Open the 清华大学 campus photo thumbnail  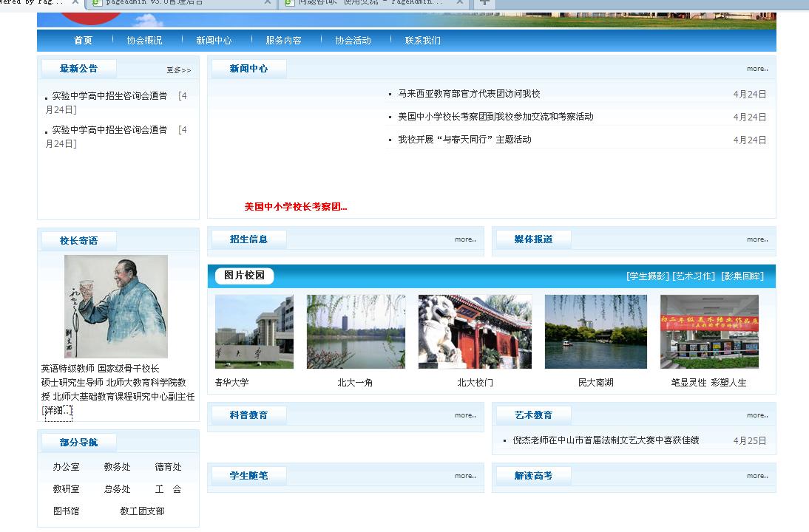(x=254, y=332)
